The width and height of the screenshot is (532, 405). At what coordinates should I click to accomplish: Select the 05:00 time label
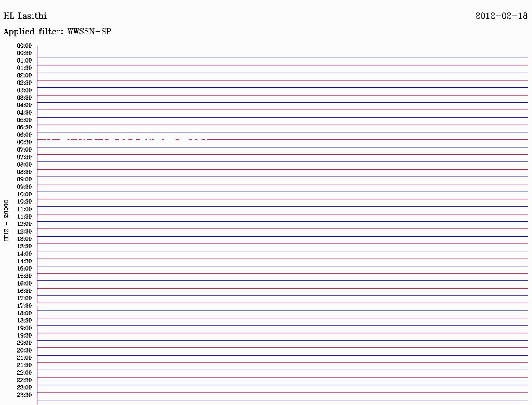pos(24,120)
